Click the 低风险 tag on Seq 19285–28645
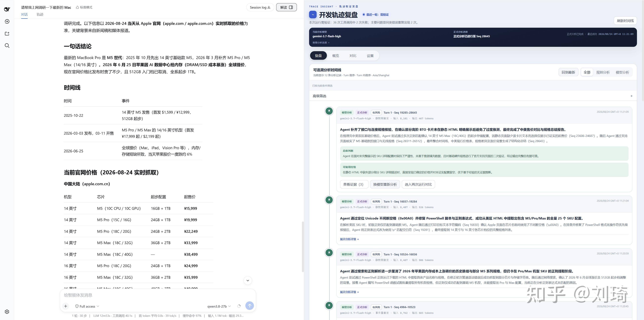Viewport: 644px width, 320px height. [x=376, y=113]
